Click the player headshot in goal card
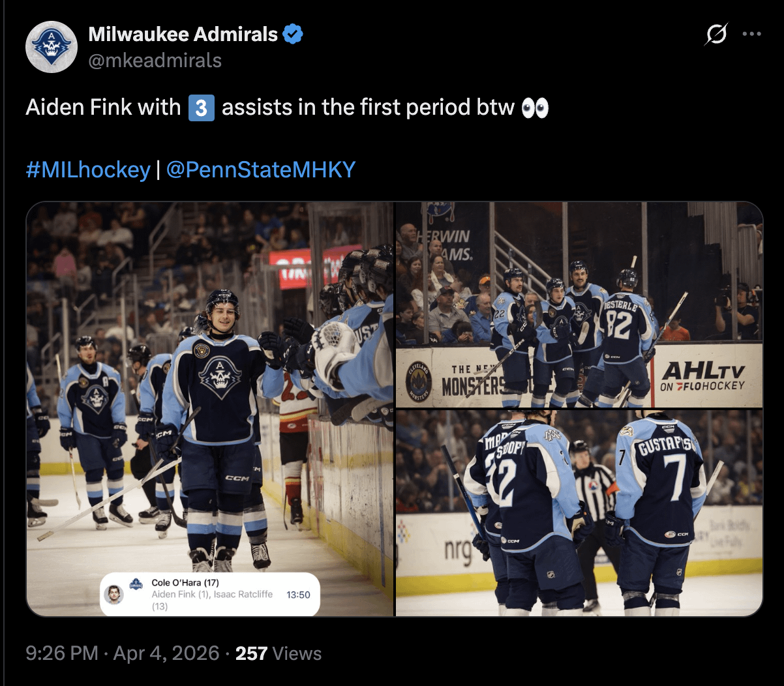Screen dimensions: 784x686 point(114,595)
